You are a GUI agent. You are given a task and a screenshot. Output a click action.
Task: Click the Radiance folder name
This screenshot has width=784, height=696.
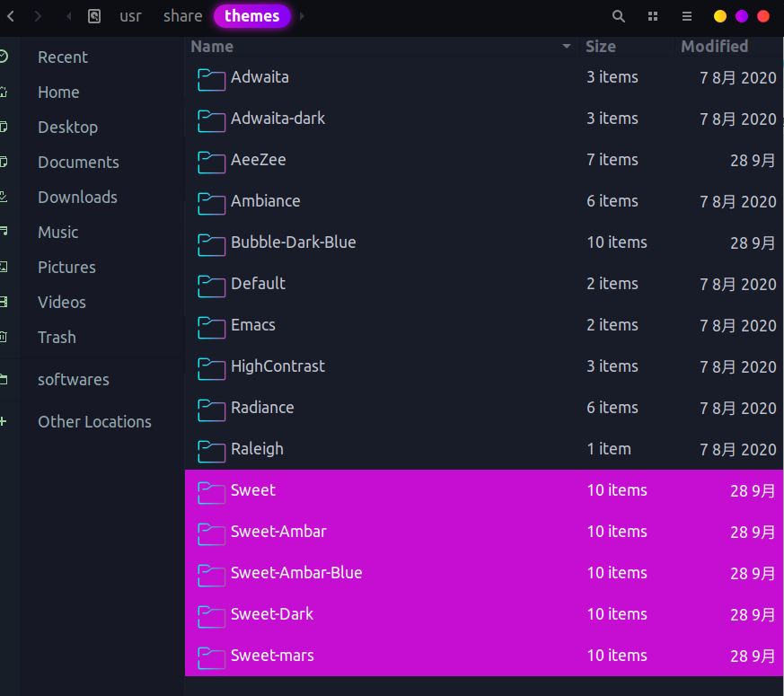[262, 408]
